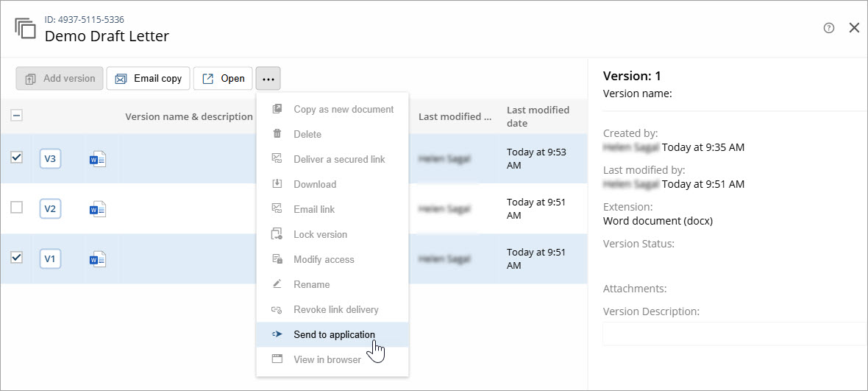Click the V1 version badge
Screen dimensions: 868x391
click(x=50, y=258)
